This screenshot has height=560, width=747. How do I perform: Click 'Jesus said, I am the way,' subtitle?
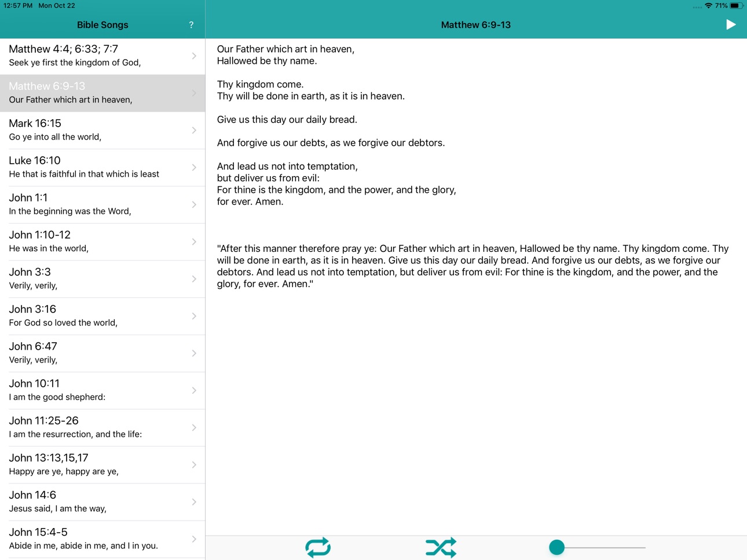point(58,508)
